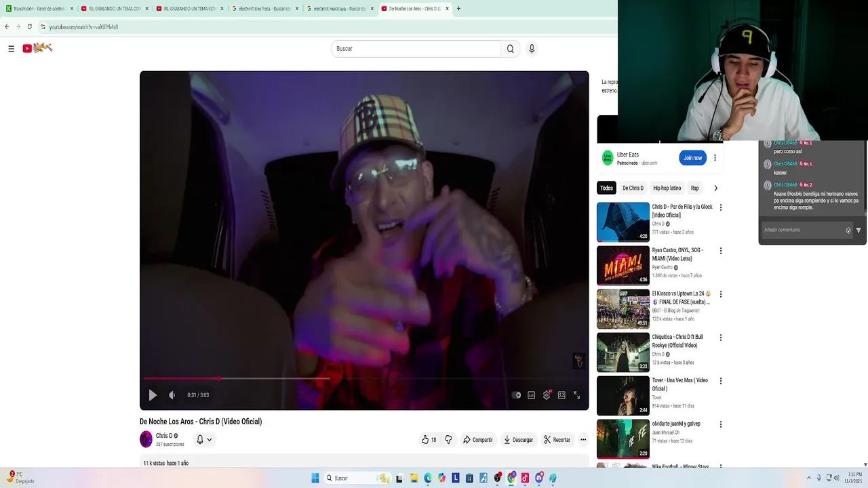This screenshot has width=868, height=488.
Task: Open Tover - Una Vez Mas video
Action: click(x=623, y=395)
